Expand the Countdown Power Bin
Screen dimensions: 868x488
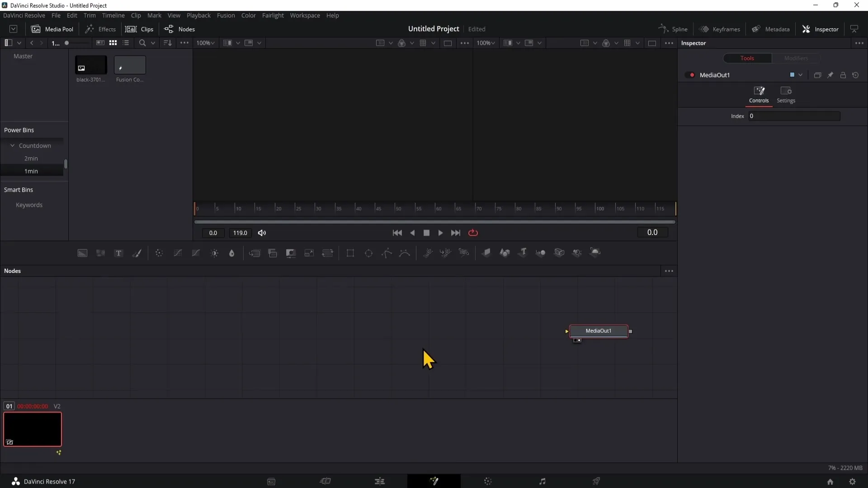click(x=12, y=145)
